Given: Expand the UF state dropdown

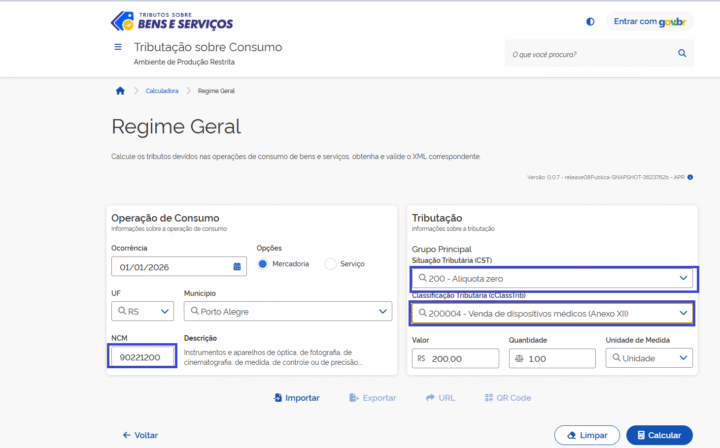Looking at the screenshot, I should click(x=142, y=312).
